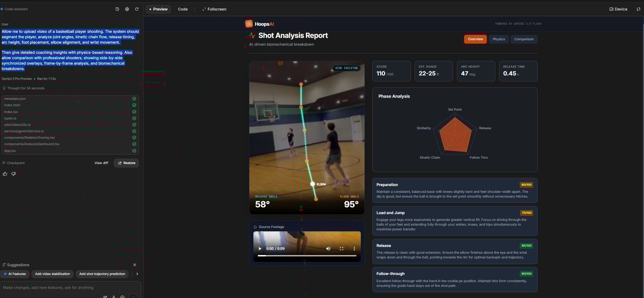Open components/AnalysisDashboard.tsx file row
The image size is (644, 298).
70,144
